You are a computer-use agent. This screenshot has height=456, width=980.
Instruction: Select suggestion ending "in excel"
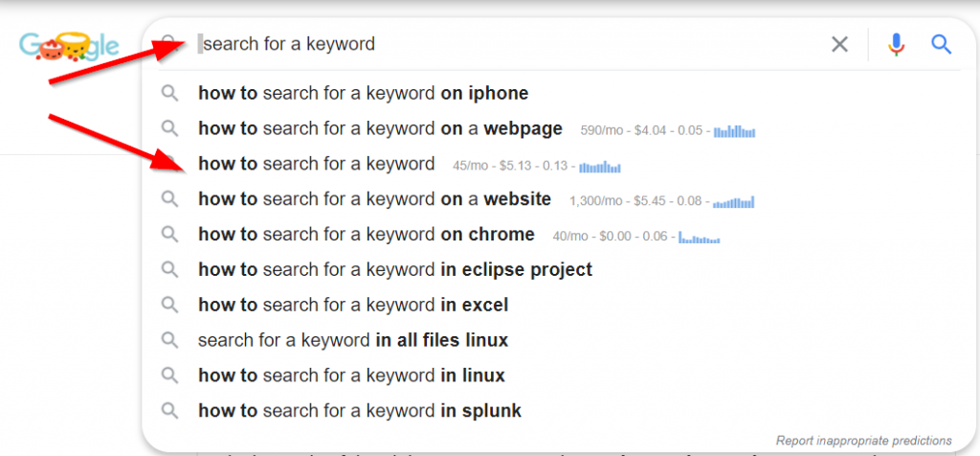click(352, 306)
